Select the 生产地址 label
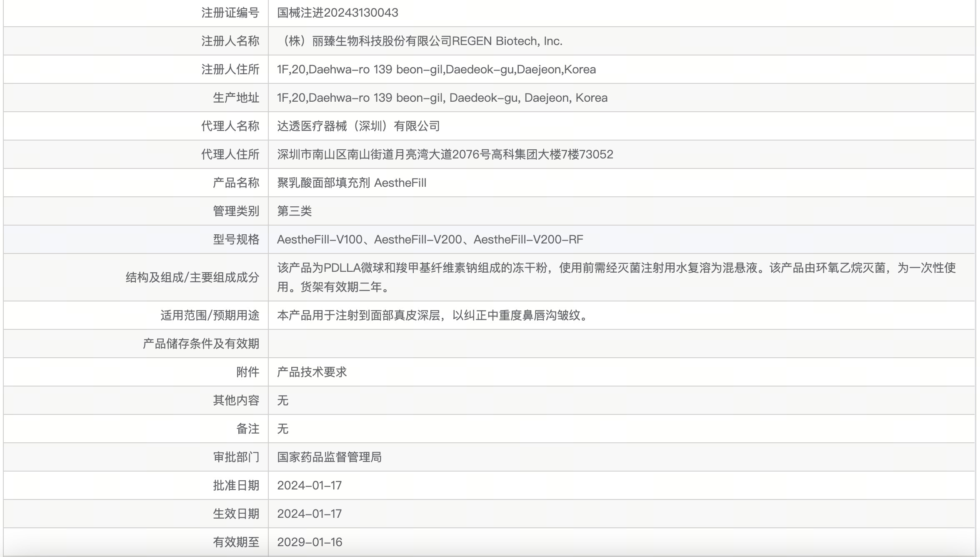Viewport: 980px width, 557px height. (236, 98)
